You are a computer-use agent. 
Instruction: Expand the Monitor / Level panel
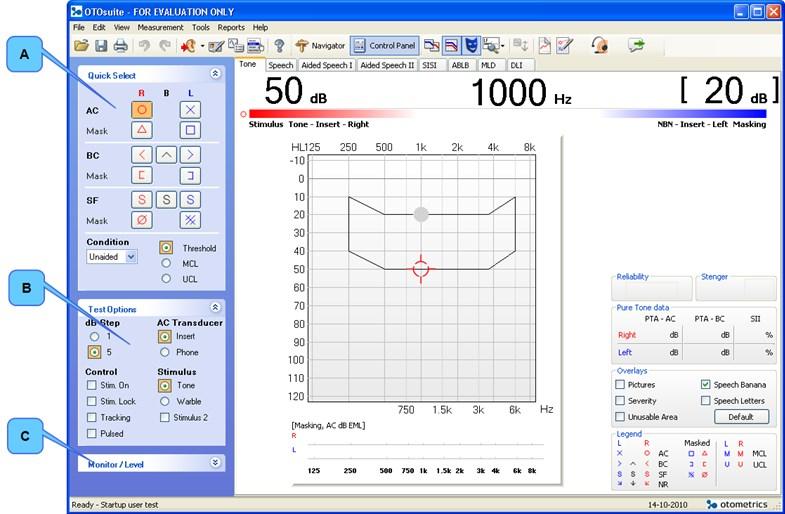click(x=215, y=462)
